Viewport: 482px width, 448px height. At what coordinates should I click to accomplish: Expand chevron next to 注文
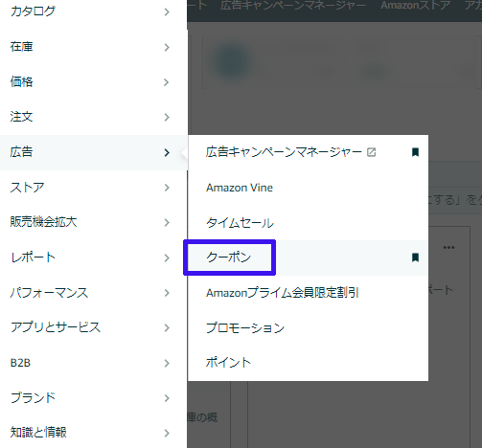click(x=167, y=118)
